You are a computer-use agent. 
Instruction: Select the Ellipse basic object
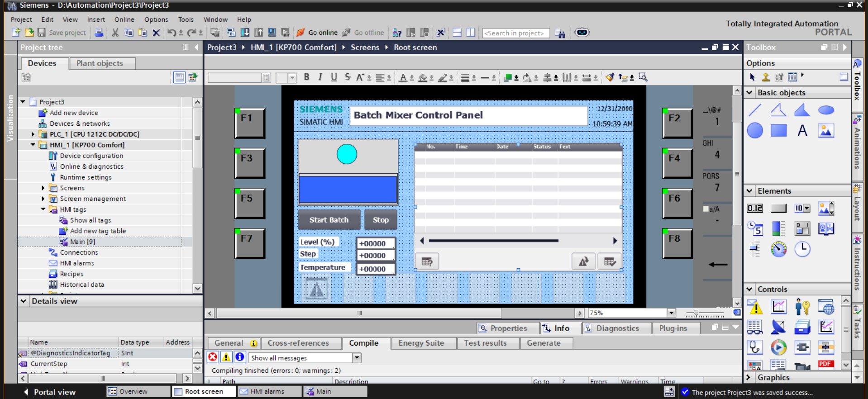(826, 110)
